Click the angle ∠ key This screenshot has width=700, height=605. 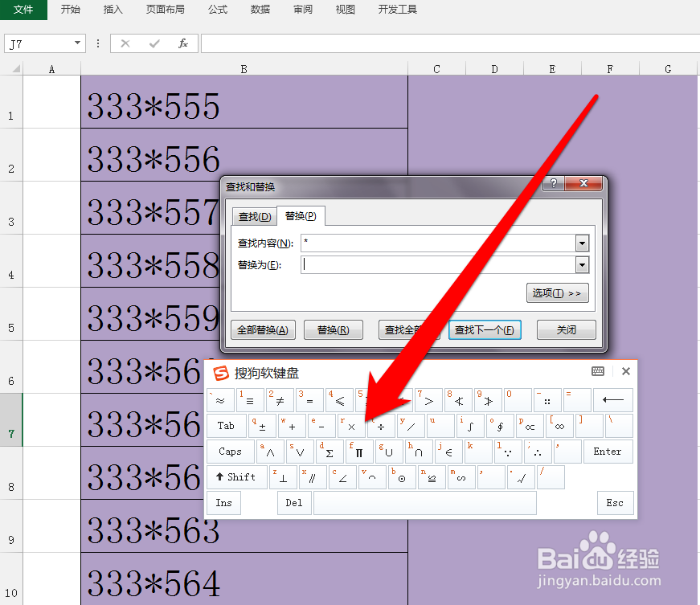pos(342,477)
